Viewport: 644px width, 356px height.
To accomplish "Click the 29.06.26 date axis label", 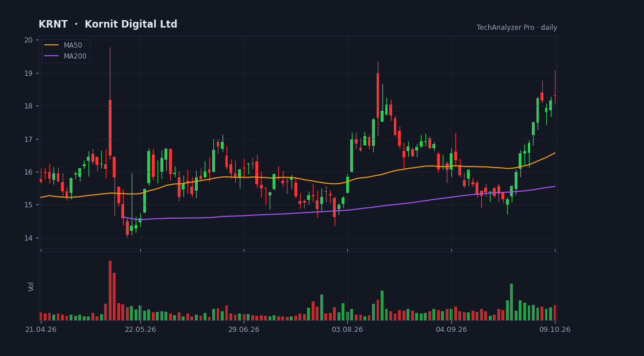I will click(244, 330).
